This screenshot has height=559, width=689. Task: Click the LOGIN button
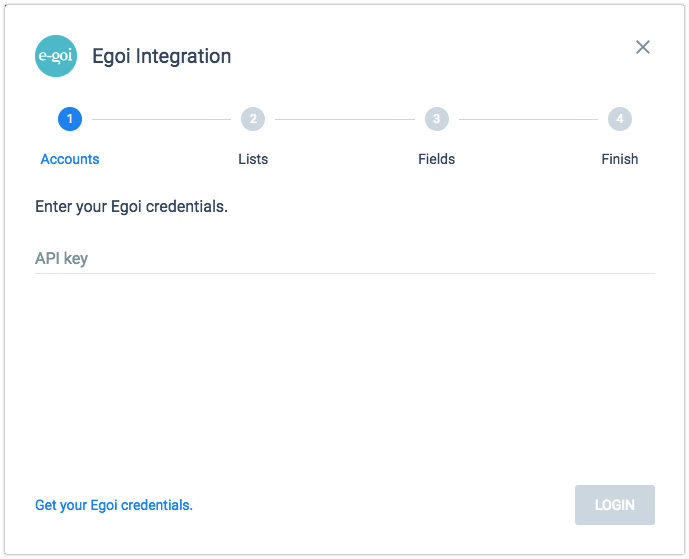[x=615, y=505]
